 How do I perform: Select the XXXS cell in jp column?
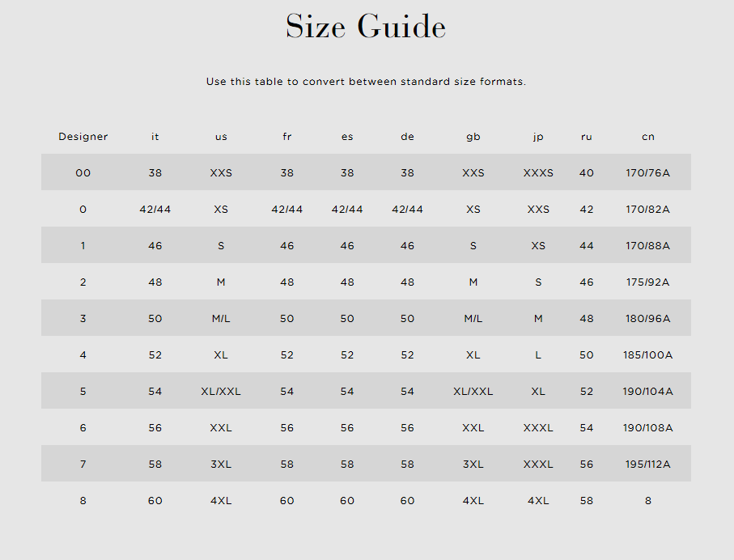pos(538,173)
